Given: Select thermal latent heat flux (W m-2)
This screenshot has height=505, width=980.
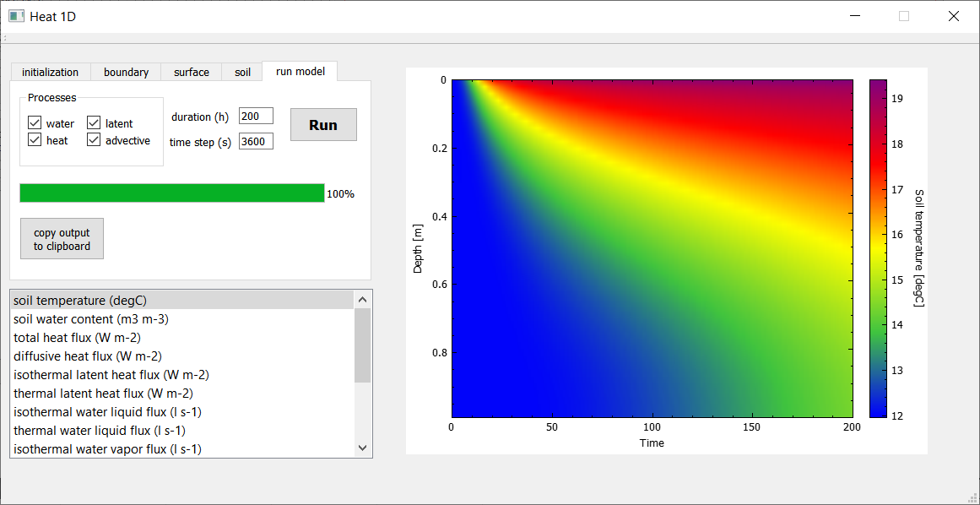Looking at the screenshot, I should tap(182, 394).
